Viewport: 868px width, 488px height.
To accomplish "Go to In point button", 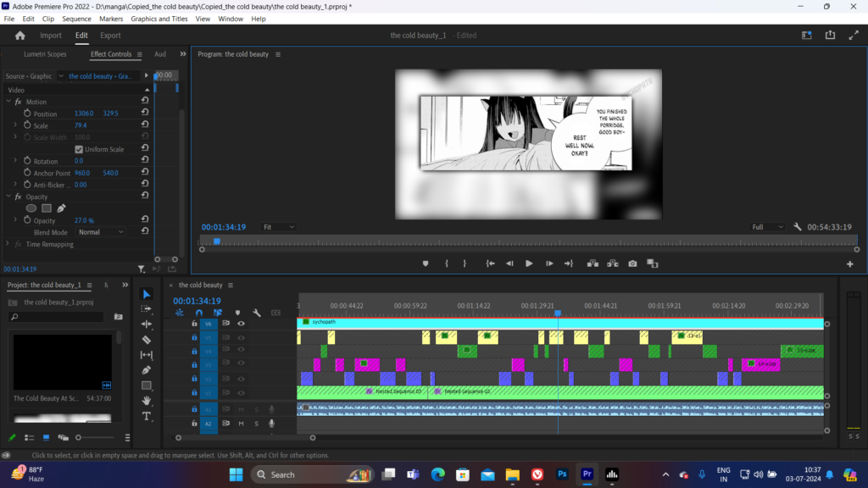I will [491, 264].
